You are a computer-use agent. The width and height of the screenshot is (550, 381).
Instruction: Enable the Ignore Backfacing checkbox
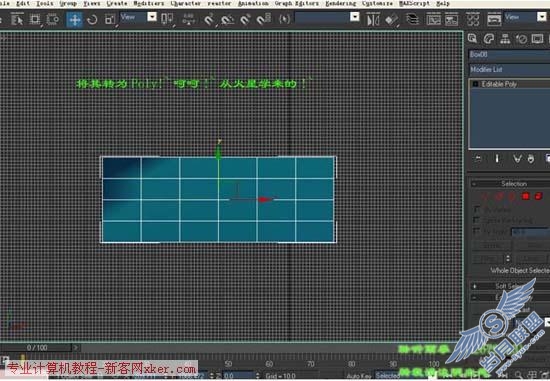click(476, 220)
